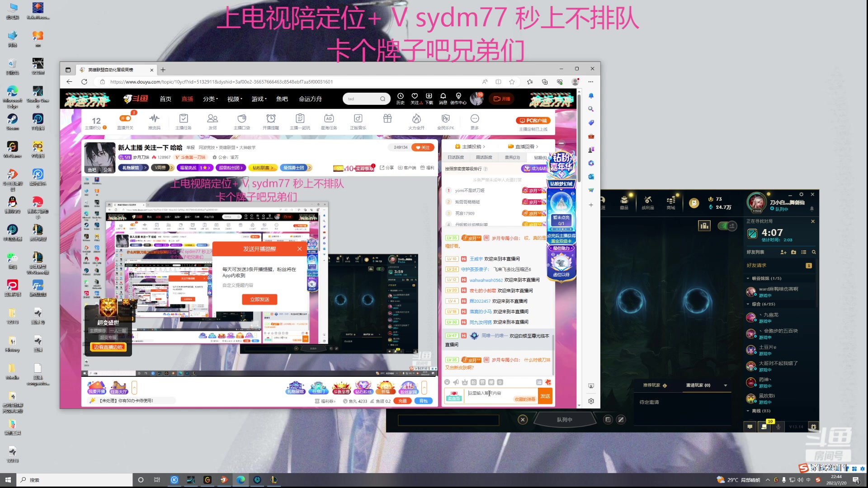Switch to the 日活跃度 tab
The image size is (868, 488).
(x=456, y=157)
